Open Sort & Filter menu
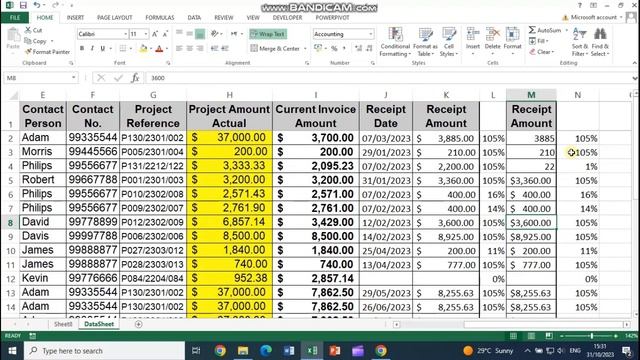Screen dimensions: 640x360 579,42
